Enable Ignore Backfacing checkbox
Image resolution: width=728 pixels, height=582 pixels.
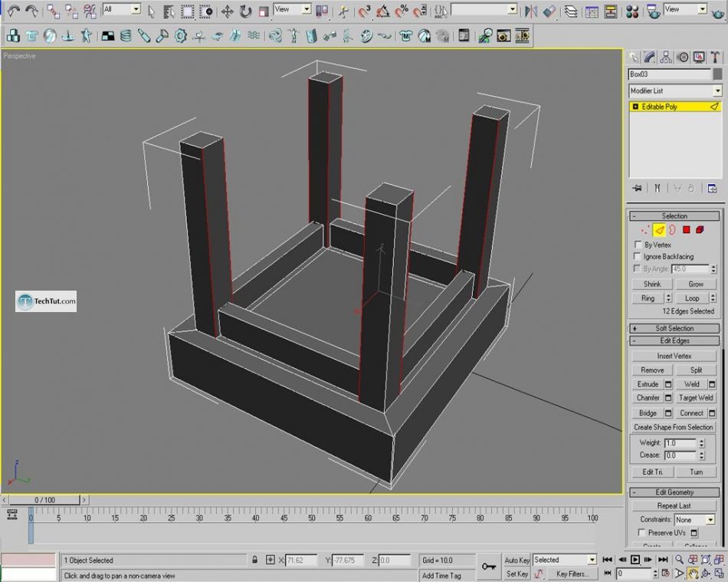pos(638,256)
